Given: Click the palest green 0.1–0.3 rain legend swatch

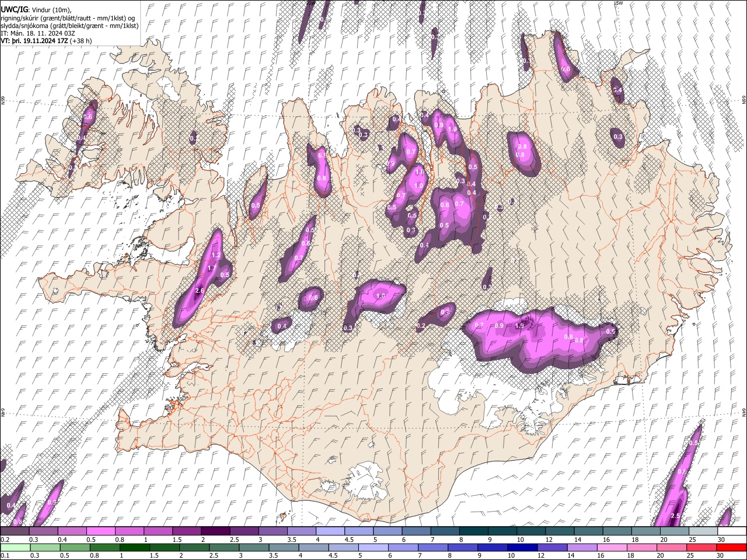Looking at the screenshot, I should coord(15,548).
